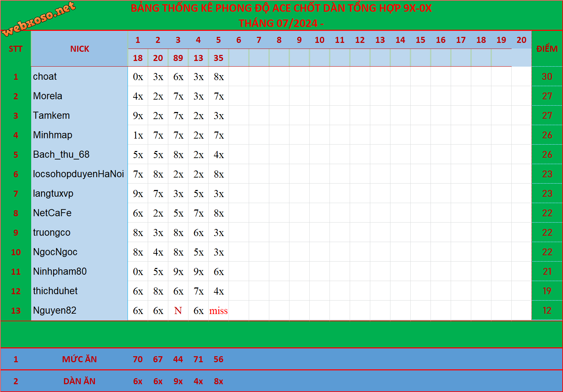Select MỨC ĂN value 67

point(158,359)
